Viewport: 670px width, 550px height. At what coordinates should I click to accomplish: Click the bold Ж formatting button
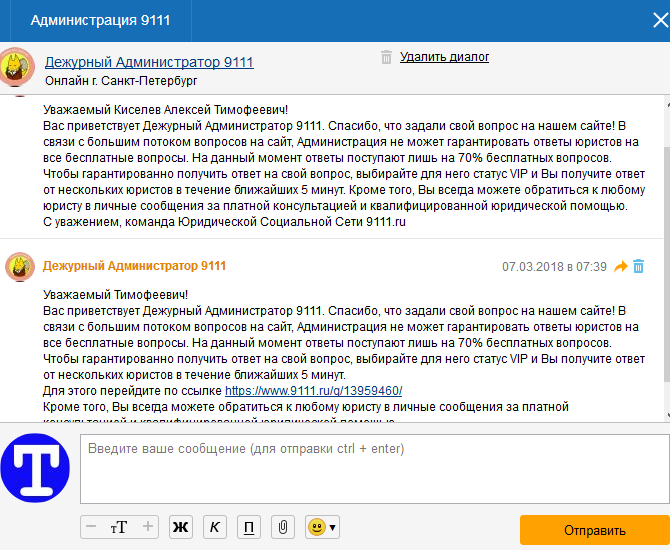[181, 527]
